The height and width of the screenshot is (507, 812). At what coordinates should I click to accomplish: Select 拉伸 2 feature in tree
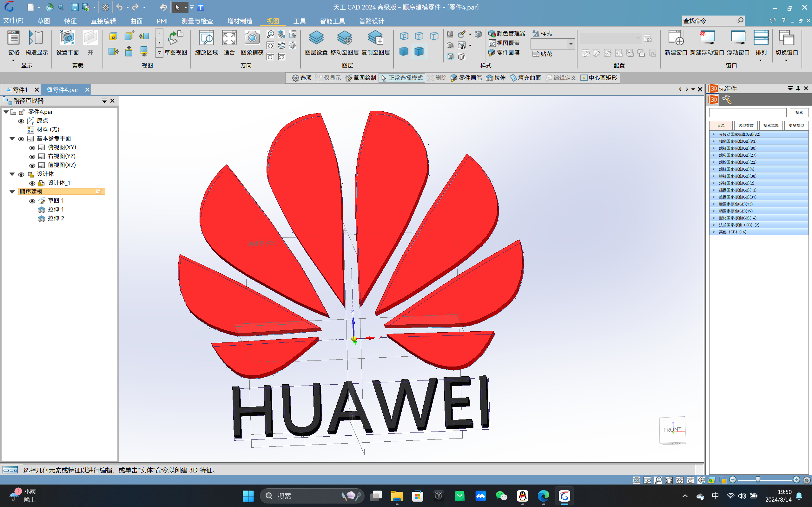[x=56, y=218]
